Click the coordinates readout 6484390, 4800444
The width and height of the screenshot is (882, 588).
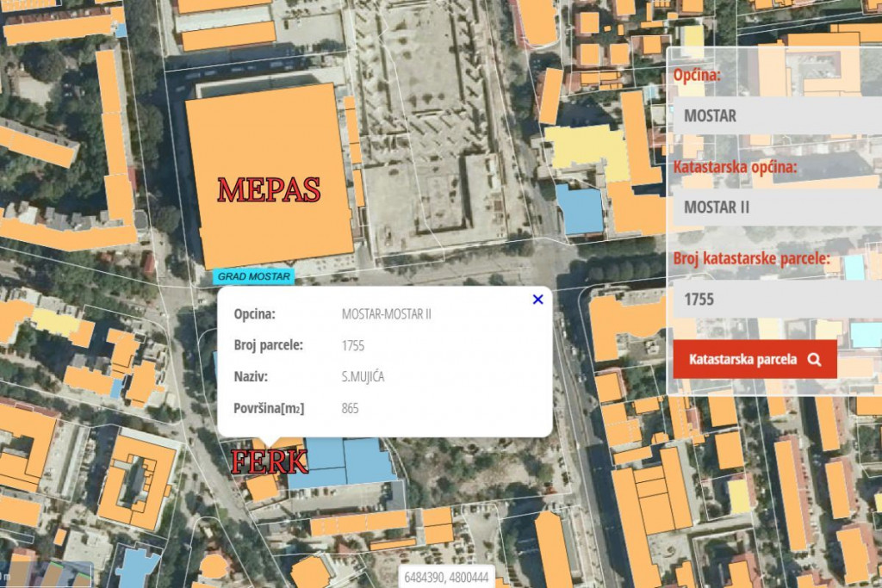(x=447, y=577)
